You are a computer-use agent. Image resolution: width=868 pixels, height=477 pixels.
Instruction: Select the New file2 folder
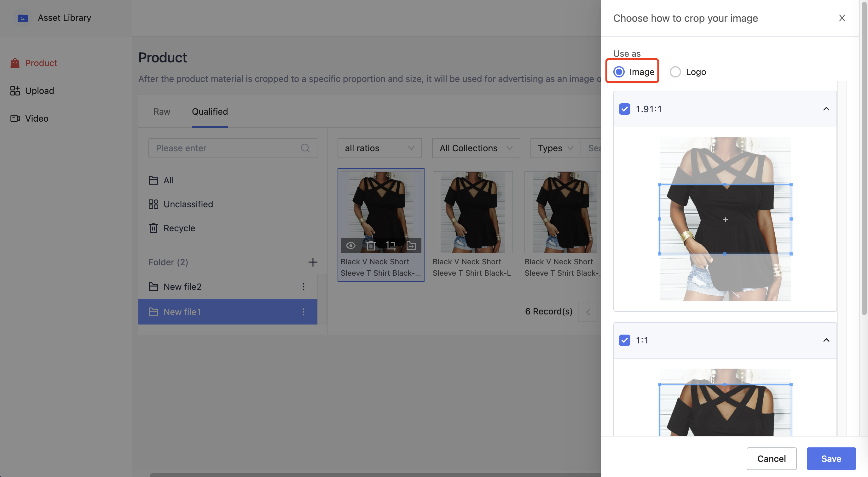(x=228, y=287)
